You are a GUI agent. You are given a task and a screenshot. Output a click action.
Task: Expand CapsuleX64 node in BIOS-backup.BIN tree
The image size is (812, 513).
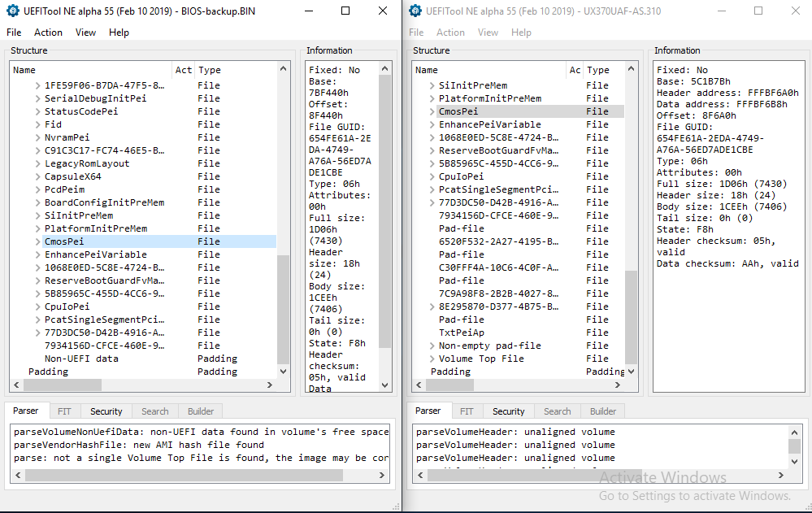(37, 176)
